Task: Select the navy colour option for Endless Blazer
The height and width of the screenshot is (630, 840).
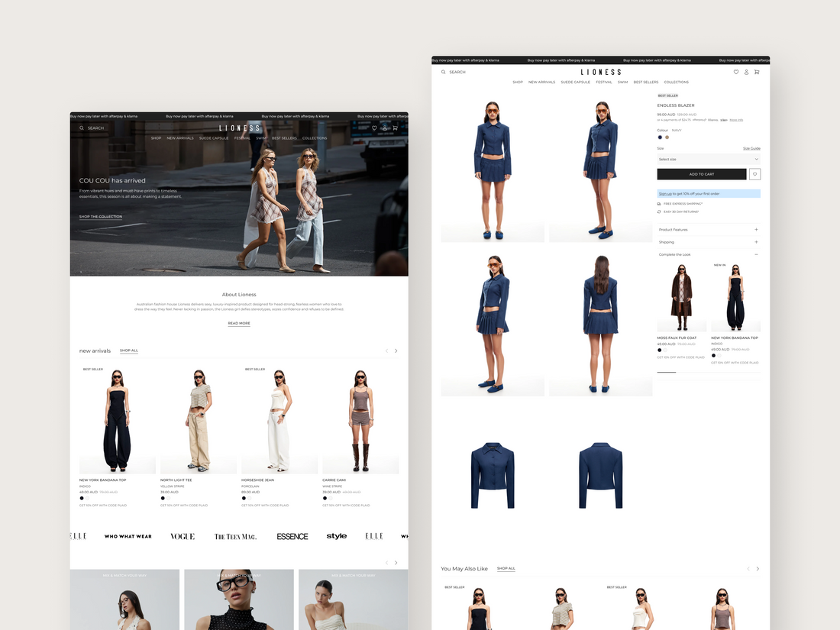Action: click(x=661, y=137)
